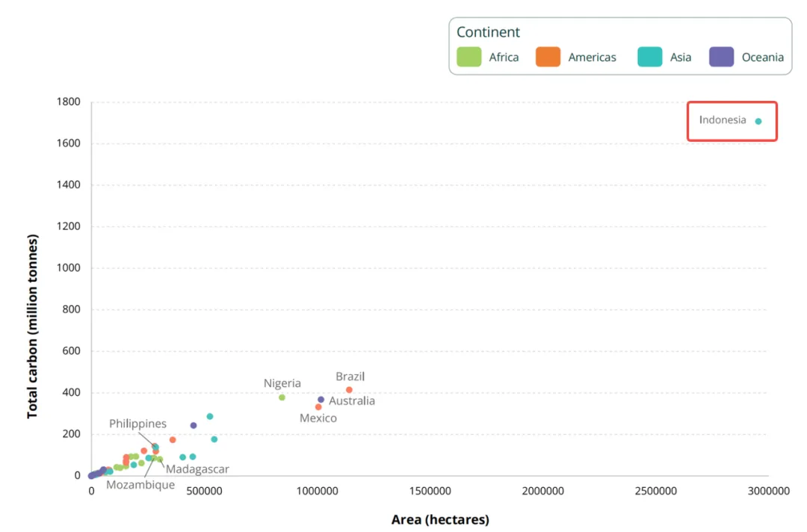
Task: Select the purple Australia data point
Action: 321,400
